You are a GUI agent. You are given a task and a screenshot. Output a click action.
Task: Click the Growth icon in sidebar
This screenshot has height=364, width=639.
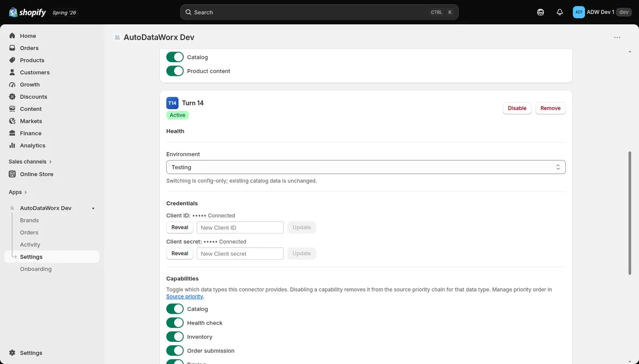pos(12,85)
